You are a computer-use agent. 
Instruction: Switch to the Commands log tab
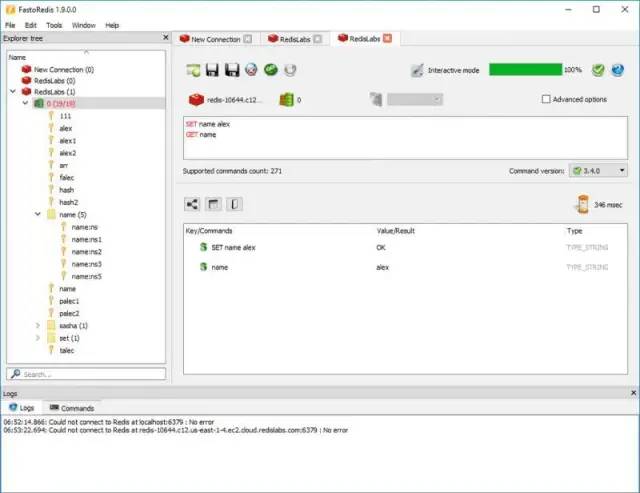(x=72, y=408)
